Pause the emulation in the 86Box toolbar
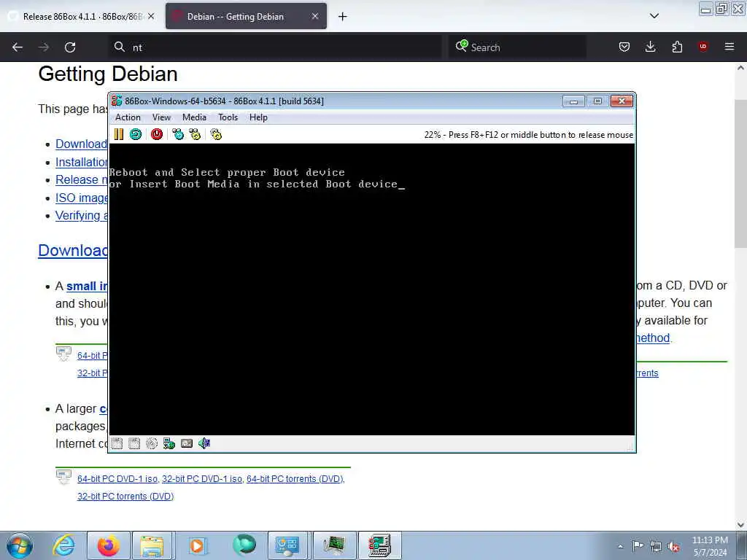 coord(119,134)
